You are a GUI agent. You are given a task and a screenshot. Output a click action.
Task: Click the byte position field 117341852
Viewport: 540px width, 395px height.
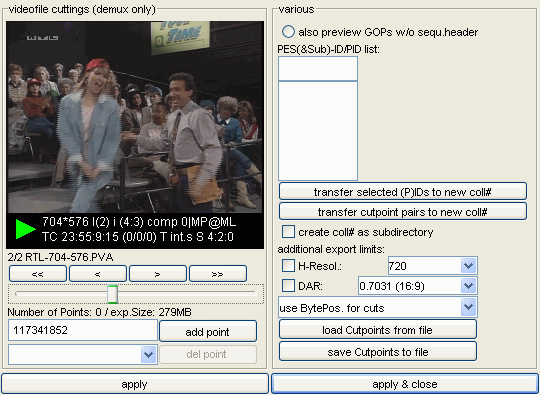coord(83,330)
